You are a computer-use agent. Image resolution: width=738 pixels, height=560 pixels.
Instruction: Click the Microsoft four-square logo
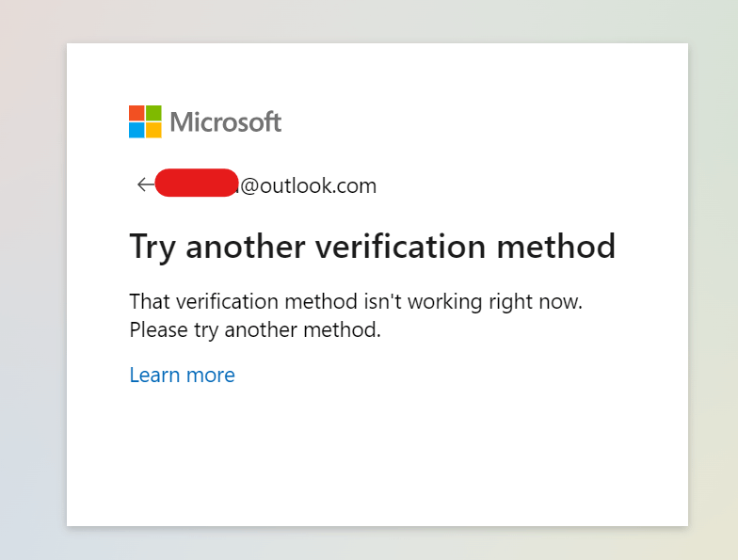coord(145,121)
